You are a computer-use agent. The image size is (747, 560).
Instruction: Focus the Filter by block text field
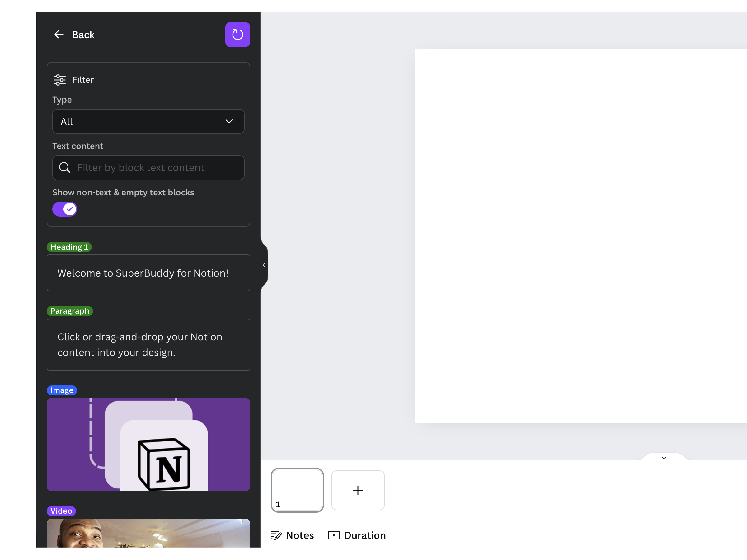pyautogui.click(x=155, y=168)
